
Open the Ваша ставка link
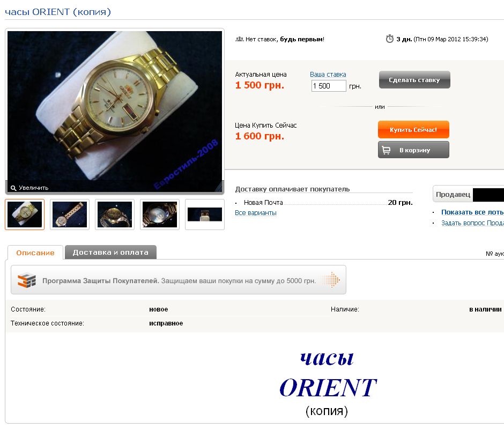(328, 75)
